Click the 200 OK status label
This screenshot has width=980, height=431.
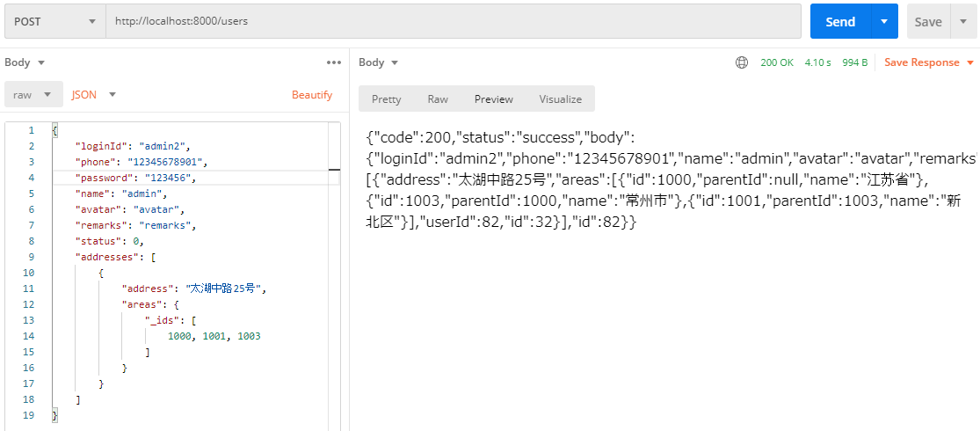click(x=777, y=62)
